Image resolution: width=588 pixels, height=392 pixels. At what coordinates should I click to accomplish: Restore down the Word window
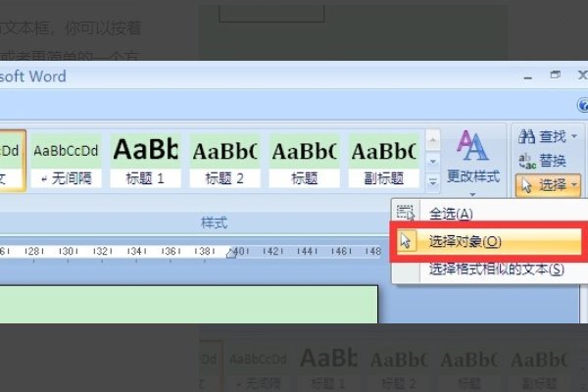556,75
